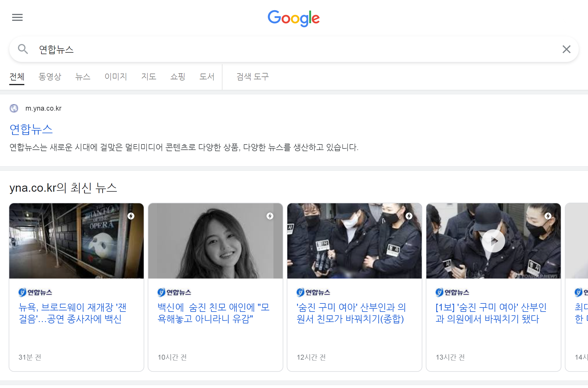Click the 지도 tab
The image size is (588, 388).
(149, 77)
